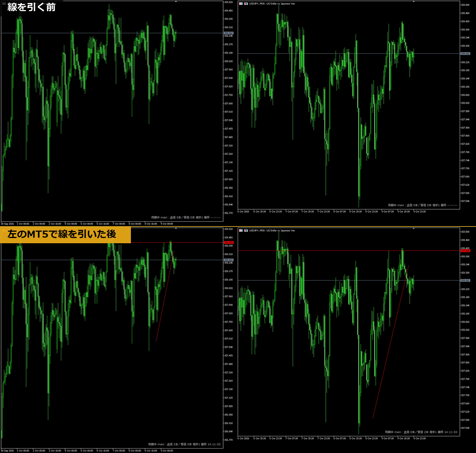Image resolution: width=476 pixels, height=453 pixels.
Task: Click the 157.540 price label on the lower-right chart scale
Action: click(x=465, y=428)
